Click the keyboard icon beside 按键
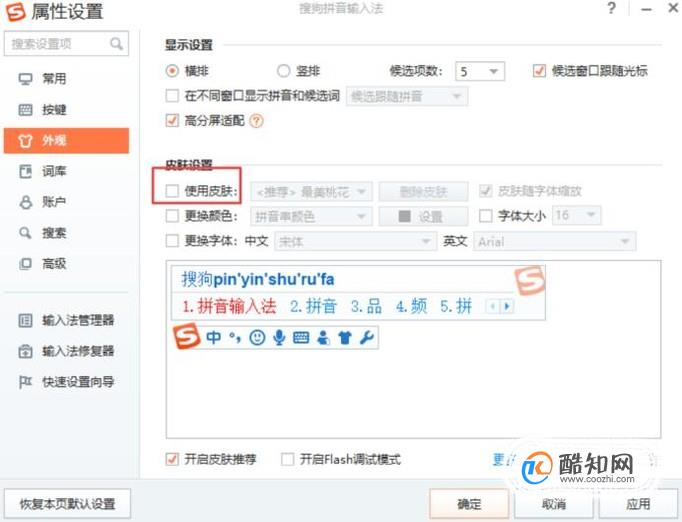 click(25, 110)
